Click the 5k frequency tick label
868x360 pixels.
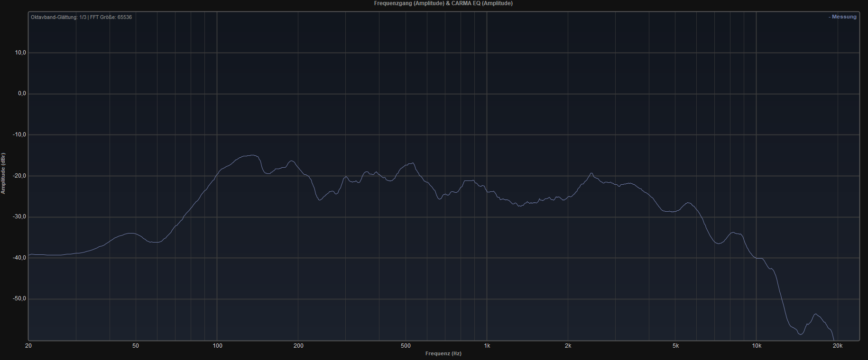click(x=675, y=346)
